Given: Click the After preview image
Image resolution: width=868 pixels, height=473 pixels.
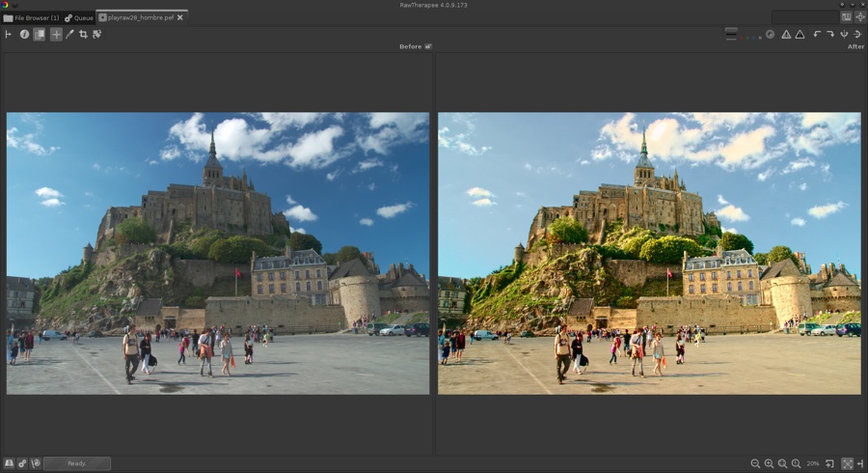Looking at the screenshot, I should [x=649, y=253].
